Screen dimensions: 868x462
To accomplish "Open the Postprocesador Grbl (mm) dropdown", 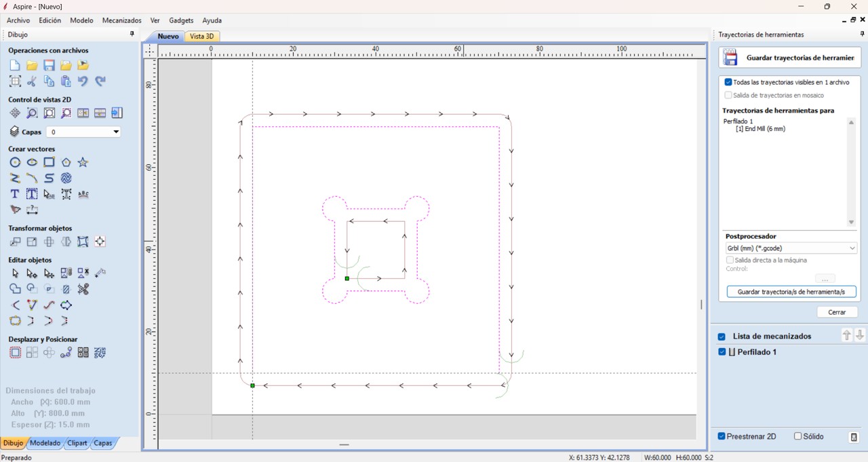I will [791, 248].
